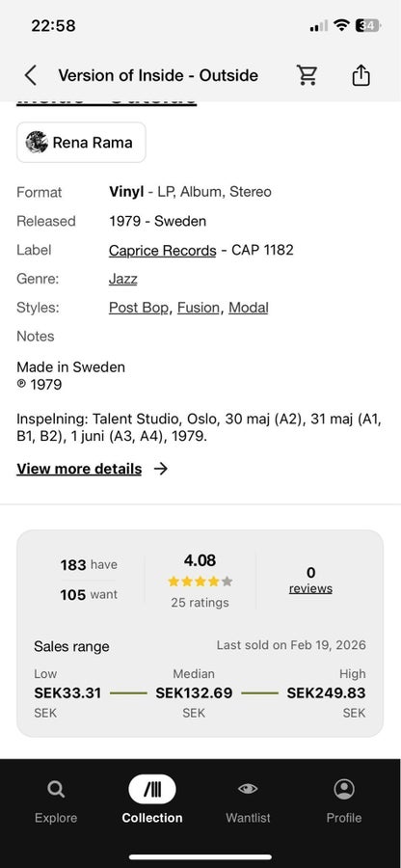Expand View more details
Viewport: 401px width, 868px height.
pyautogui.click(x=79, y=469)
